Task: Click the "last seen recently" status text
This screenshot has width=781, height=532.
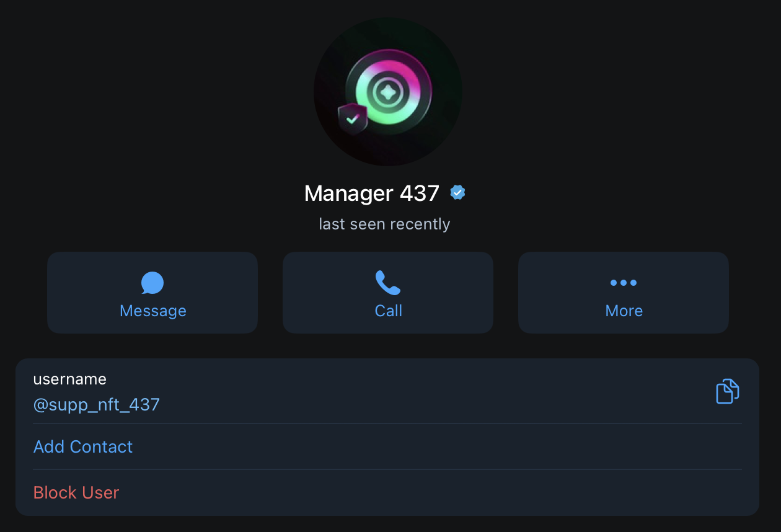Action: point(384,224)
